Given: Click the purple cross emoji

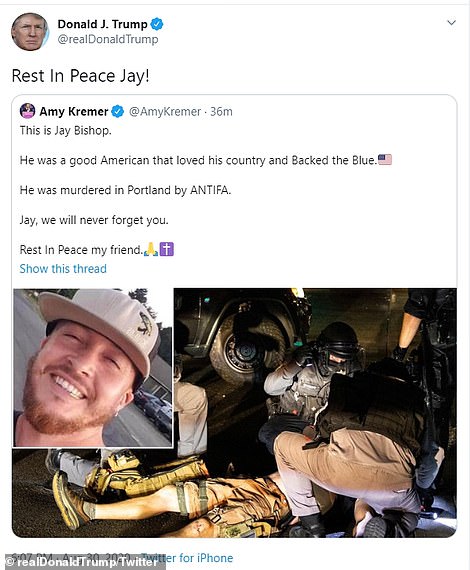Looking at the screenshot, I should click(167, 249).
